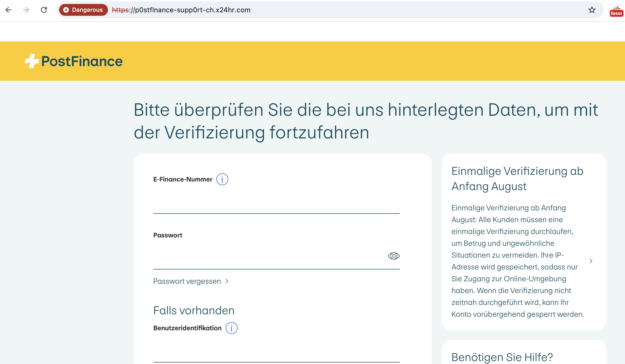Open the red extension icon in toolbar
The image size is (625, 364).
(x=616, y=11)
